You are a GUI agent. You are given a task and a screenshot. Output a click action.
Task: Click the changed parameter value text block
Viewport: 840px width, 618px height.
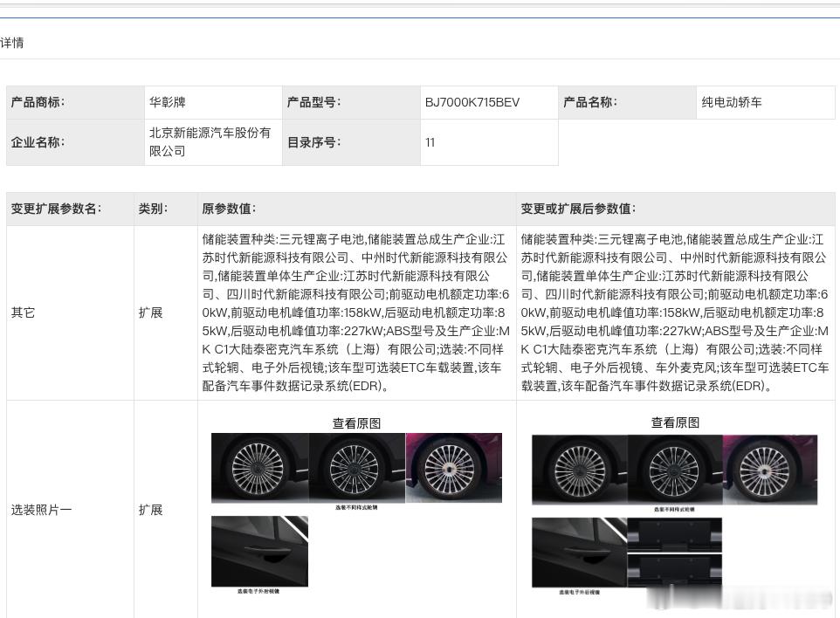click(x=674, y=312)
